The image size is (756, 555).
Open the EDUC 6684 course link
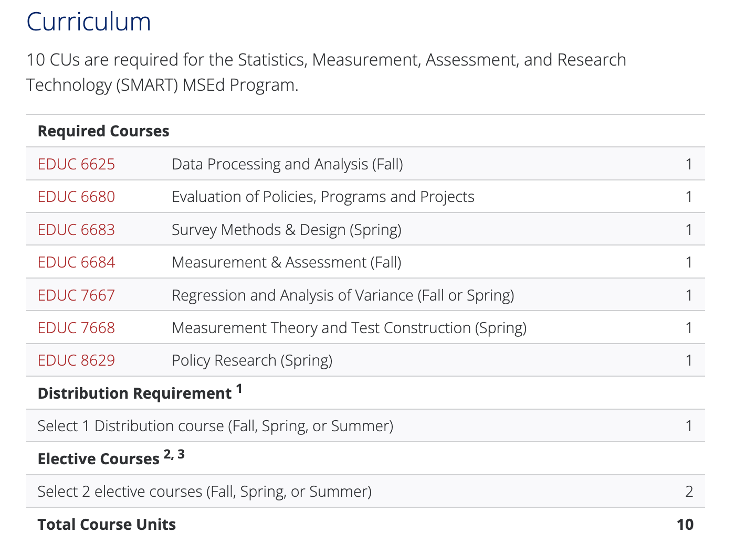click(76, 262)
